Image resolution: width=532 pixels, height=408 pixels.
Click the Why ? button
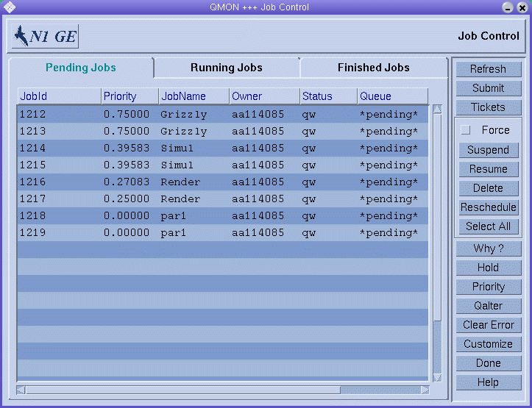[489, 248]
